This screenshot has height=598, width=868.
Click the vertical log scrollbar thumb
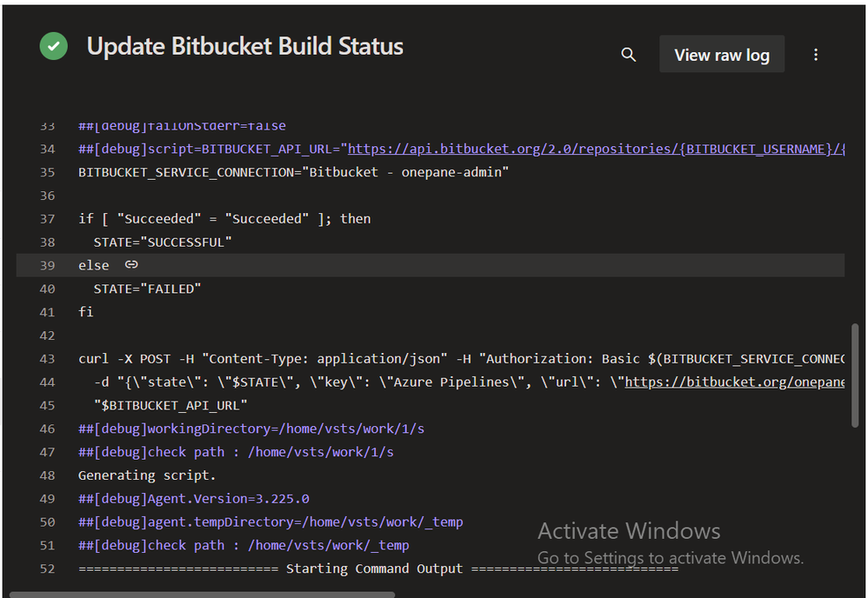point(855,376)
